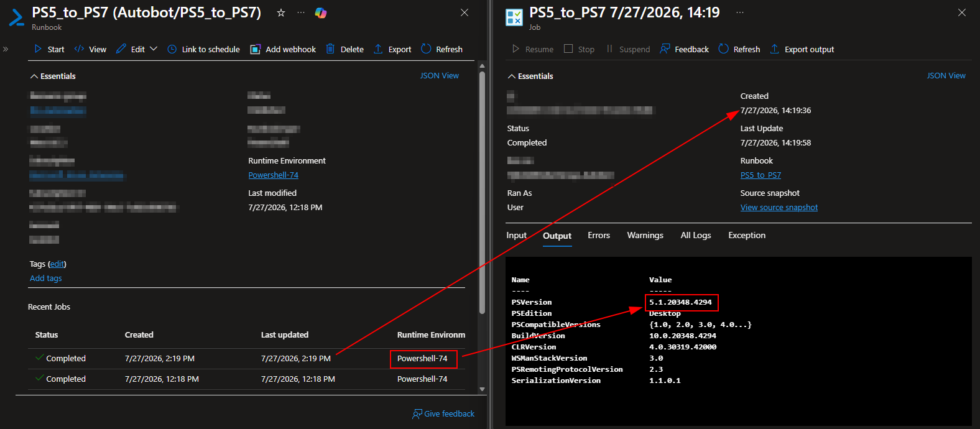The height and width of the screenshot is (429, 980).
Task: Close the runbook pane
Action: (x=465, y=12)
